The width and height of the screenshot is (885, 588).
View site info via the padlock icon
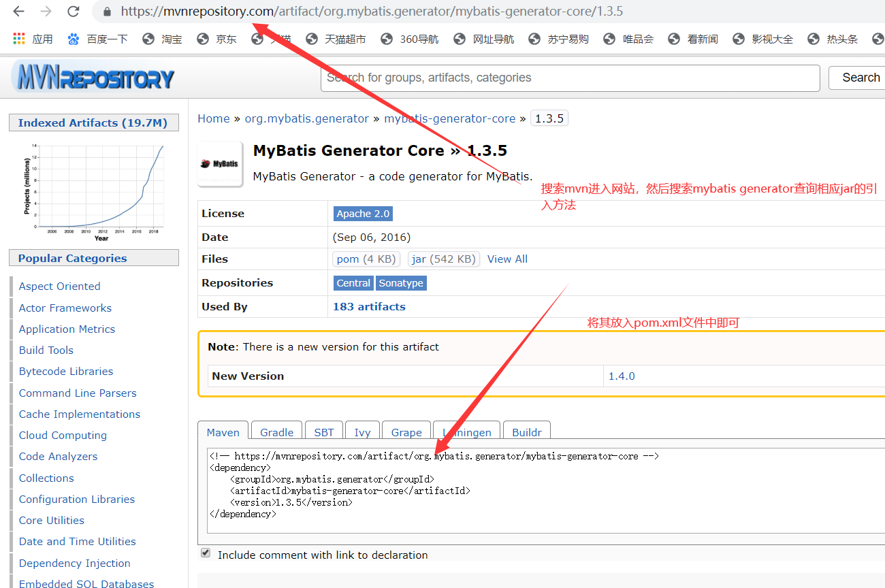click(x=107, y=12)
